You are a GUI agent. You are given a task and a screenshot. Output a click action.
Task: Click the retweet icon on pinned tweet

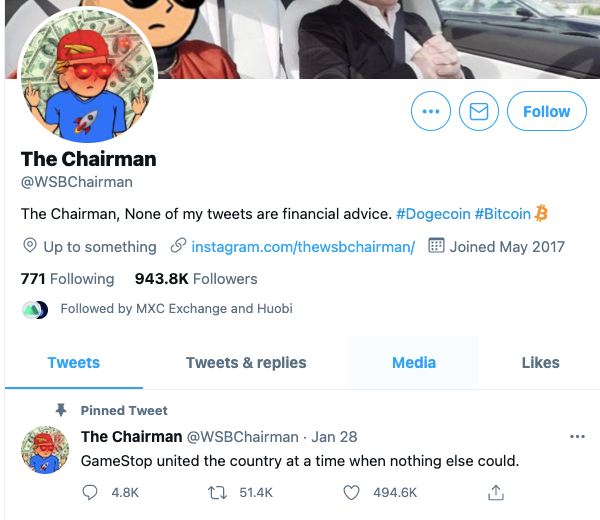(x=212, y=492)
